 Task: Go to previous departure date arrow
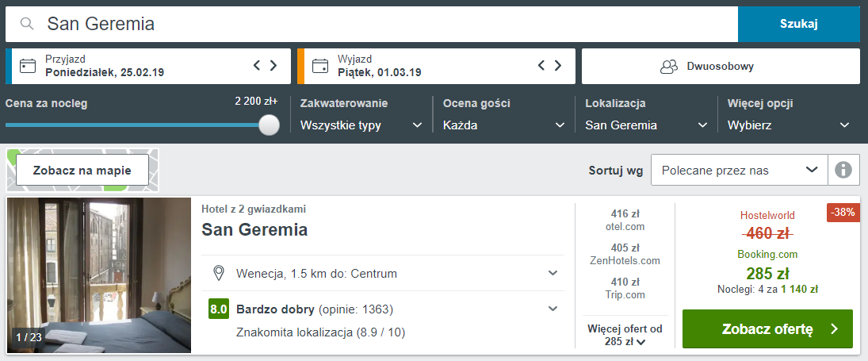(x=541, y=65)
